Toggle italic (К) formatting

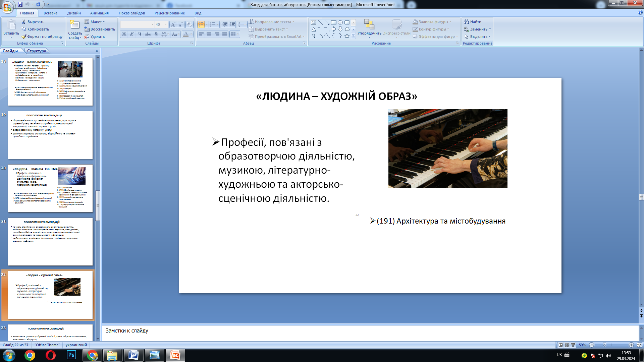pos(132,34)
